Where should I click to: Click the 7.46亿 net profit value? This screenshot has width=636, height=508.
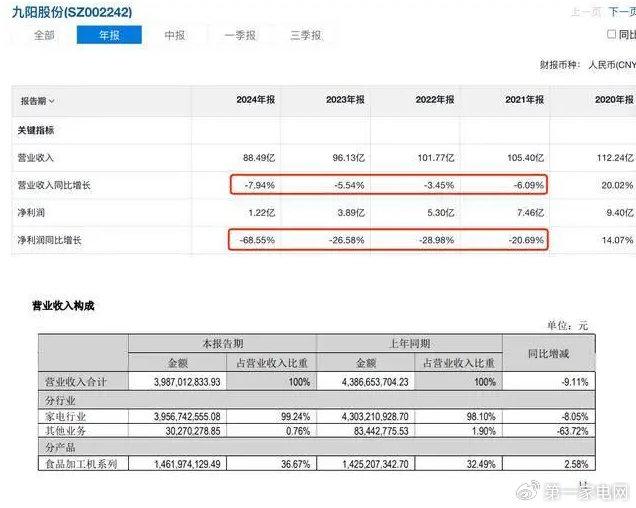(x=531, y=213)
